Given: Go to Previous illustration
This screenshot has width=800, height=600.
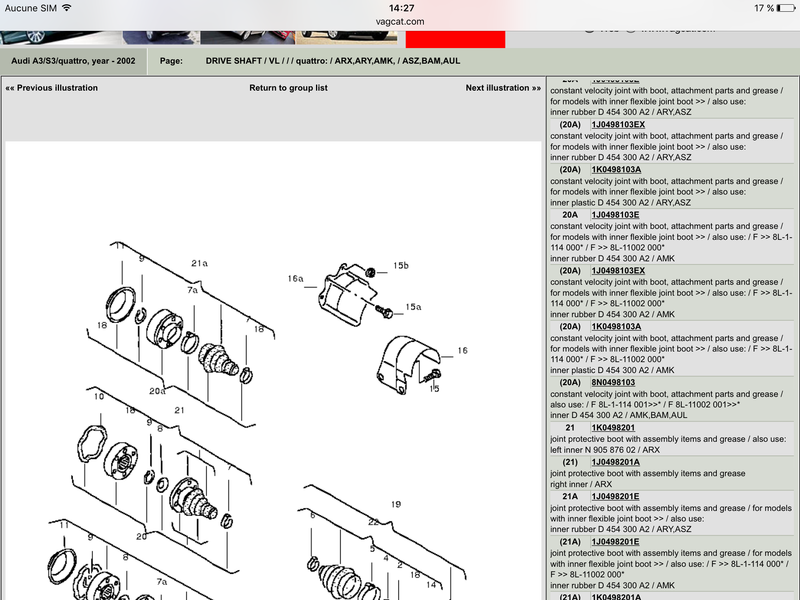Looking at the screenshot, I should (x=52, y=88).
